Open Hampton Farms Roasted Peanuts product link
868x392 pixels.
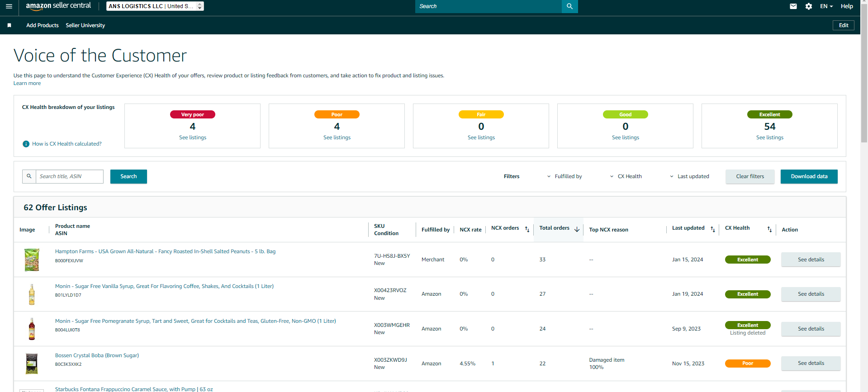[165, 251]
